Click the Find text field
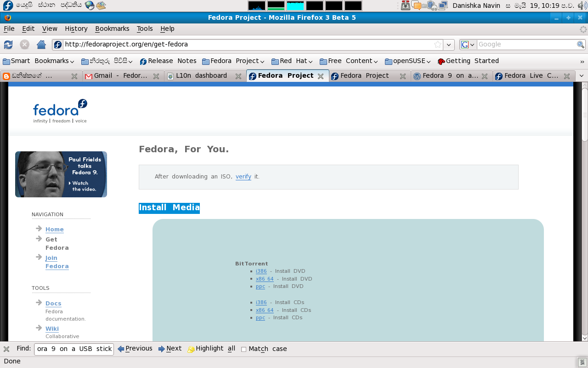The width and height of the screenshot is (588, 368). coord(74,349)
